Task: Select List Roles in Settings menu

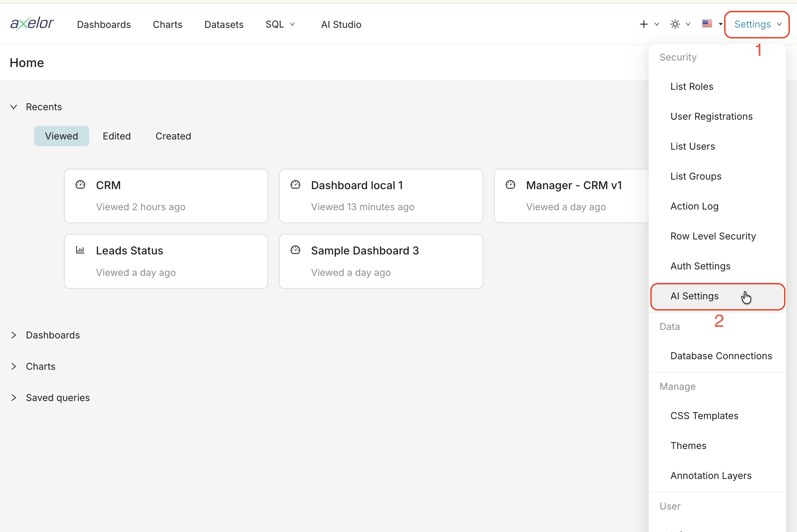Action: (x=717, y=86)
